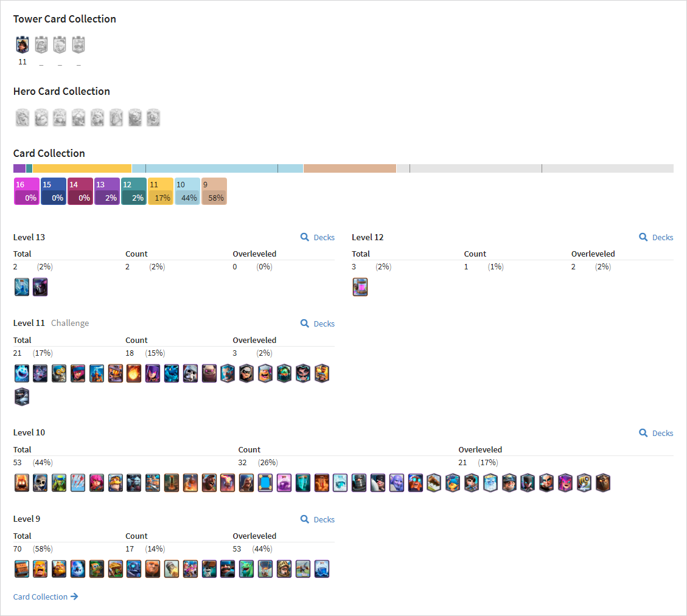
Task: Click the level 16 magenta swatch
Action: 27,192
